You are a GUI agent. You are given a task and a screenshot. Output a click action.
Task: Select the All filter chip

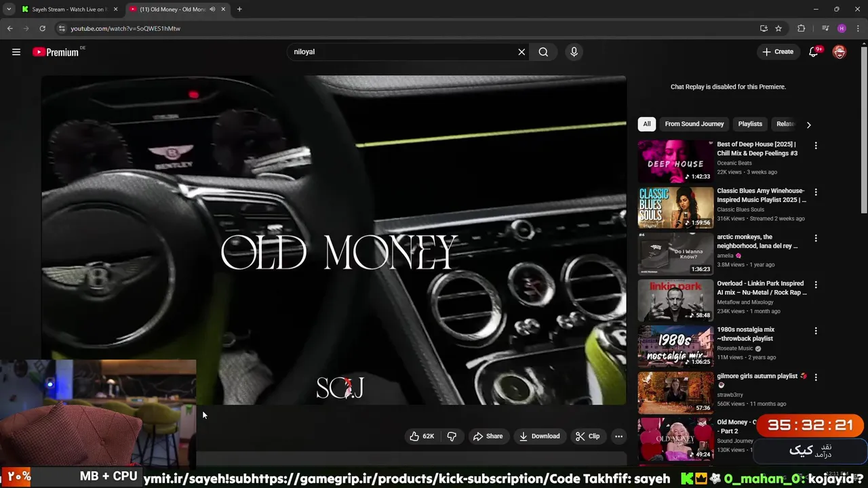coord(647,124)
